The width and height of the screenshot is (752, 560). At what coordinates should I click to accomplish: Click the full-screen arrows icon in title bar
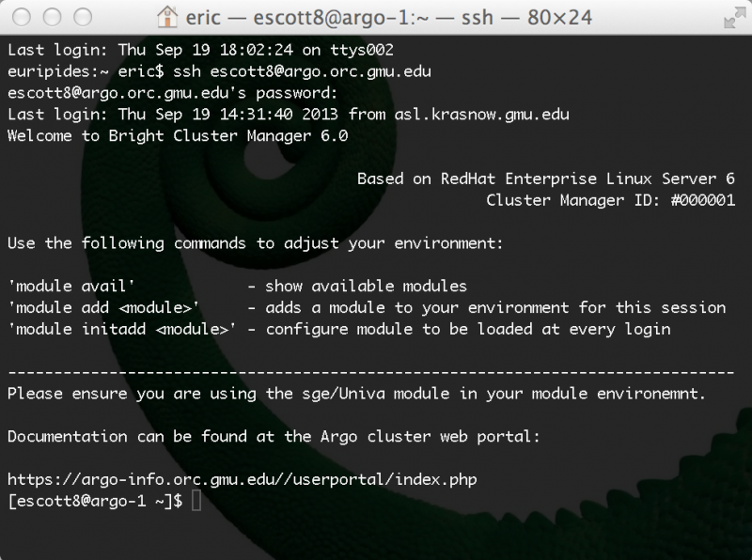click(735, 18)
